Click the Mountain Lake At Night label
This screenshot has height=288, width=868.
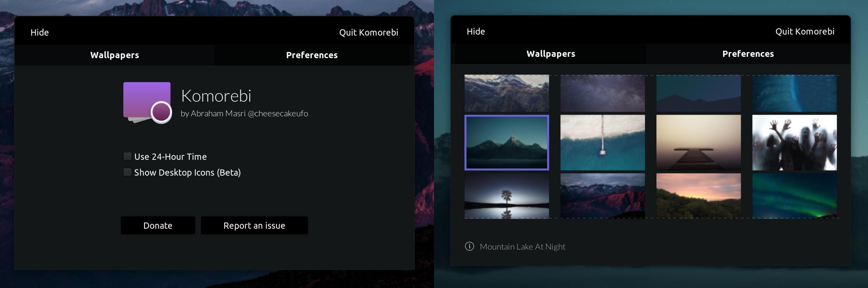(x=522, y=246)
